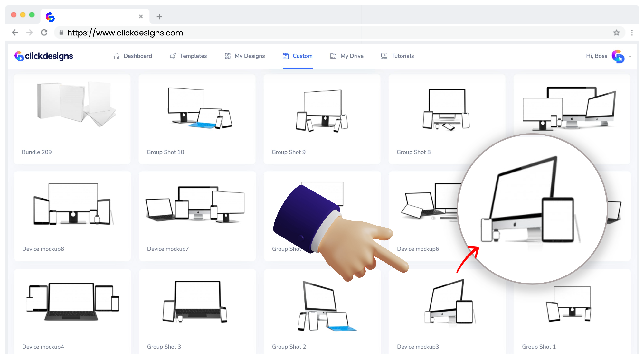
Task: Click the Templates pencil icon
Action: coord(173,56)
